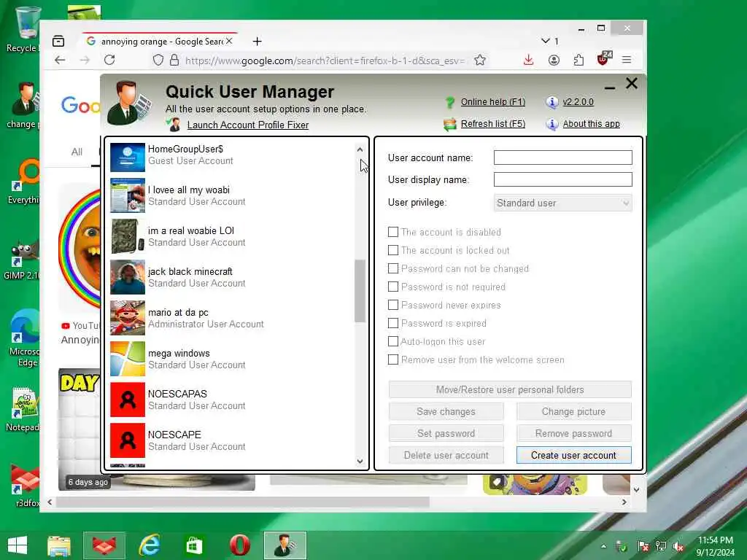Click the mega windows logo avatar
This screenshot has width=747, height=560.
coord(127,359)
